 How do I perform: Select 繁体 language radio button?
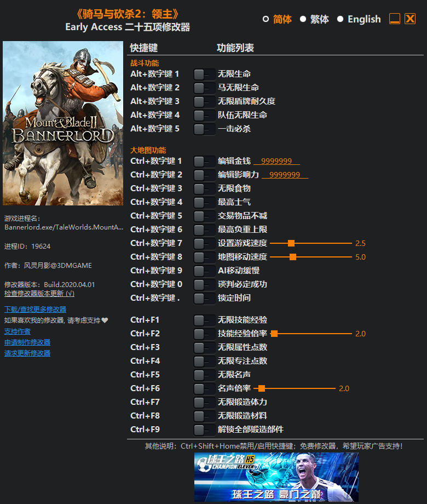pos(303,19)
